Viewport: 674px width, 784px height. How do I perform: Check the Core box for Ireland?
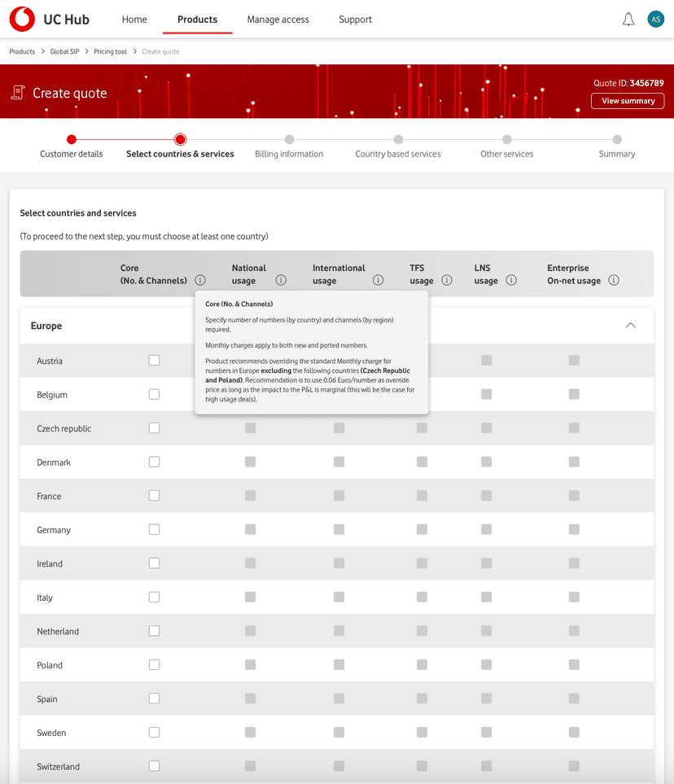[x=154, y=563]
